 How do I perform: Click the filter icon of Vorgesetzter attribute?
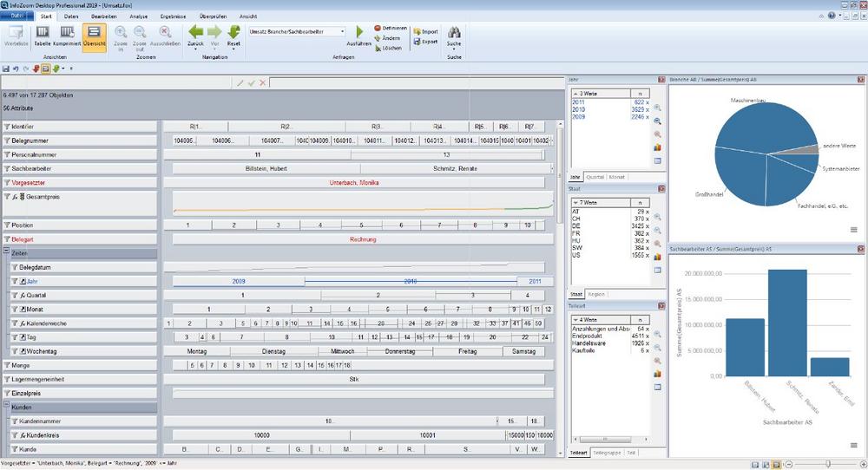7,182
